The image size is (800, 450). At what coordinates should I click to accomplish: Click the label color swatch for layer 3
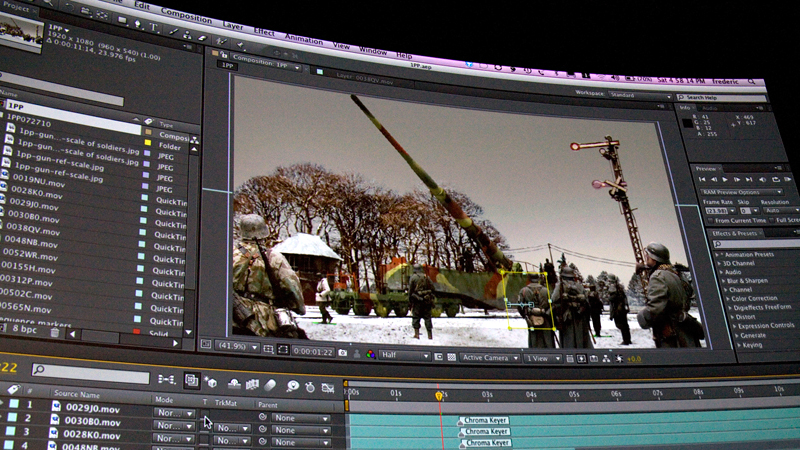click(x=11, y=431)
